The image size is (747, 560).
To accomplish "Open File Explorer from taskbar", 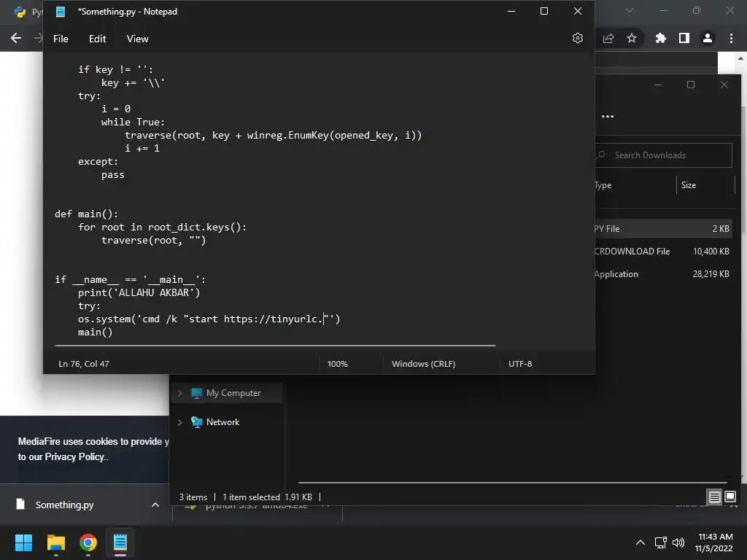I will (55, 542).
